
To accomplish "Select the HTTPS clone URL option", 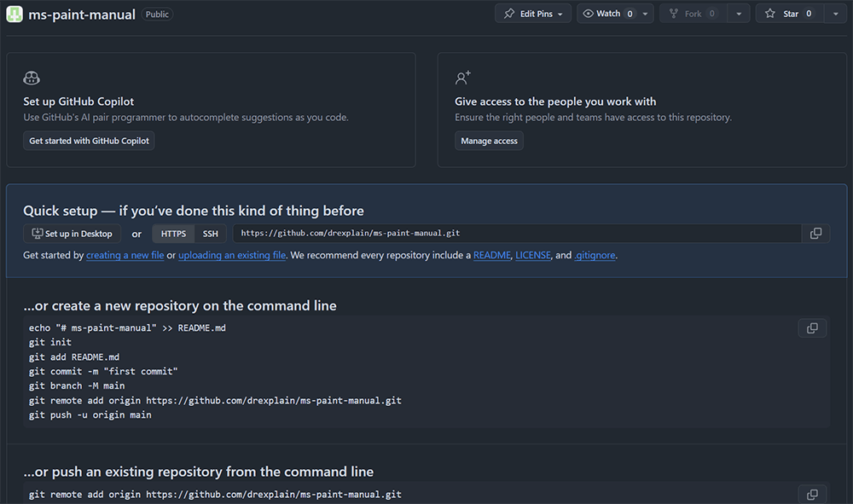I will coord(173,234).
